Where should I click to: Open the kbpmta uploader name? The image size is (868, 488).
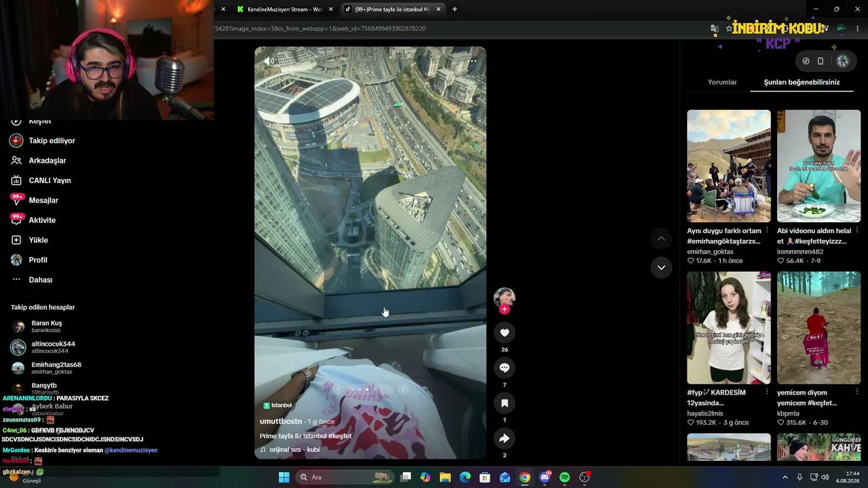point(788,413)
